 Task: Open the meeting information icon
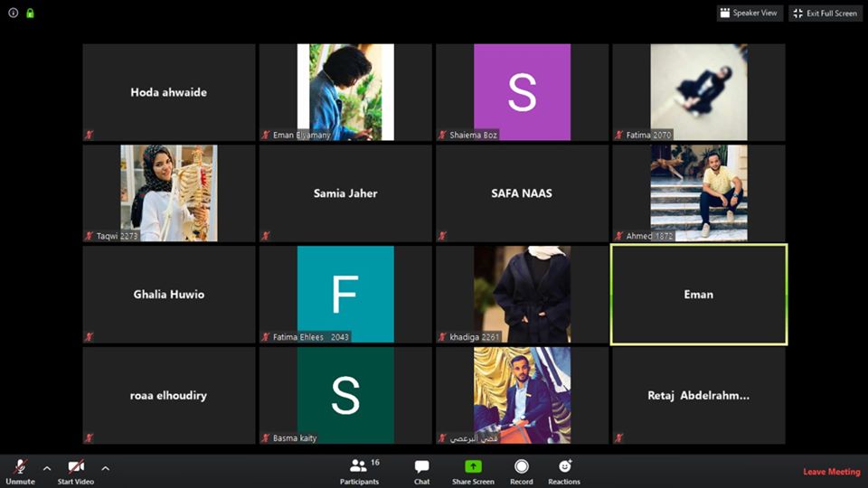point(14,14)
